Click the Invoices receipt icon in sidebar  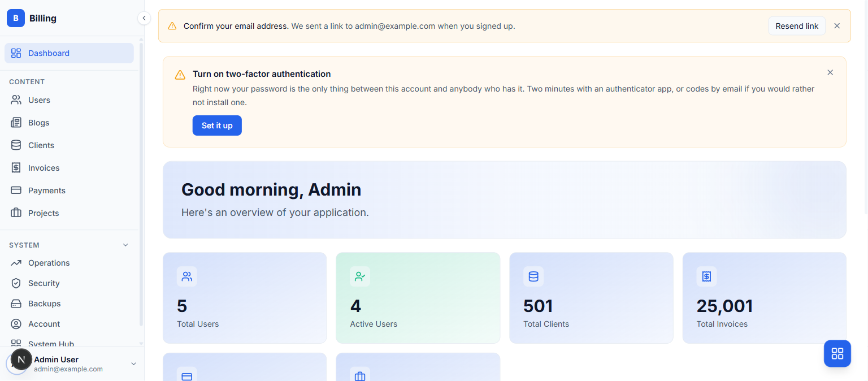16,168
